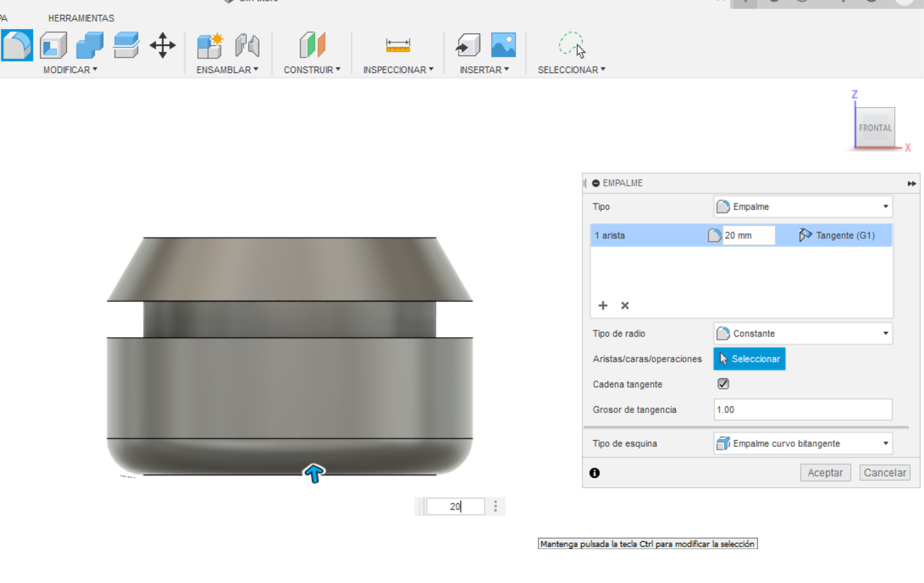The image size is (924, 583).
Task: Click the blue radius manipulator arrow
Action: click(x=314, y=473)
